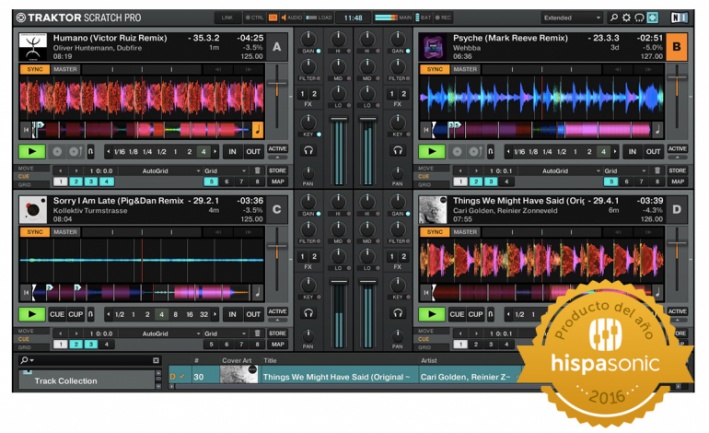Set Deck C as MASTER
The image size is (709, 433).
click(65, 232)
